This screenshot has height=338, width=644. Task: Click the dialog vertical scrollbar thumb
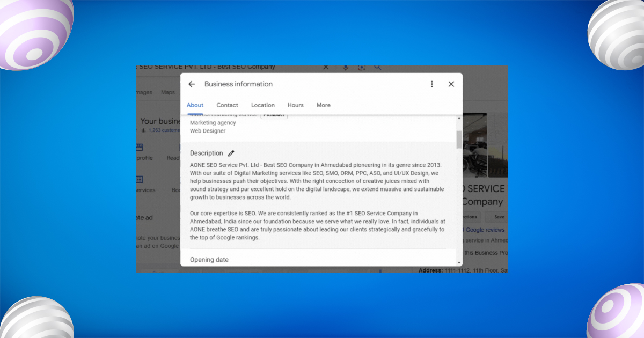tap(459, 139)
